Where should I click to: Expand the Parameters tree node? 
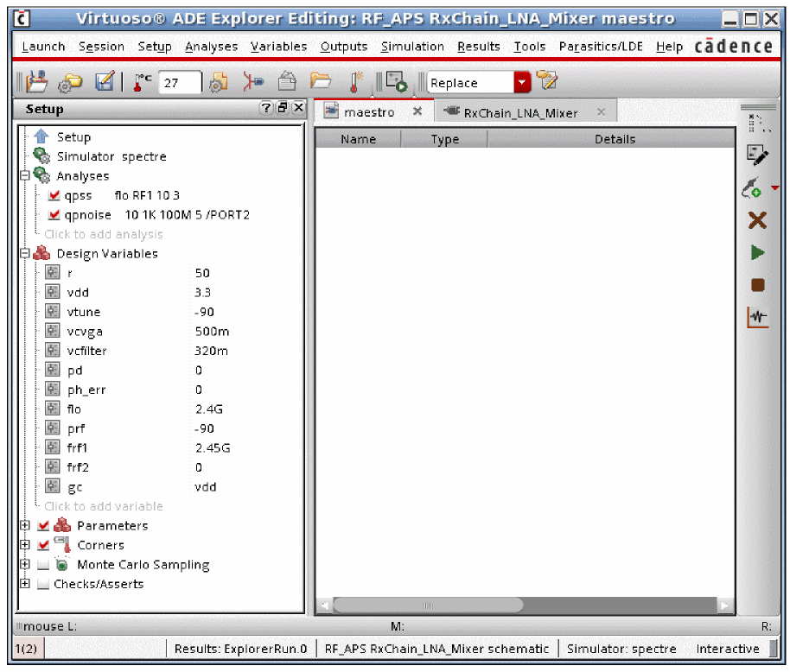(x=25, y=526)
